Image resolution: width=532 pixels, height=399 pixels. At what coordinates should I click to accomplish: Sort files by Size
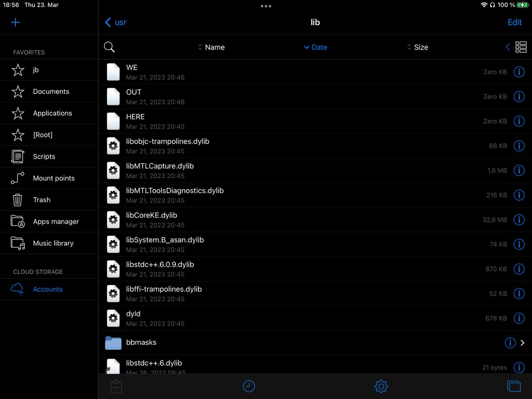(417, 47)
